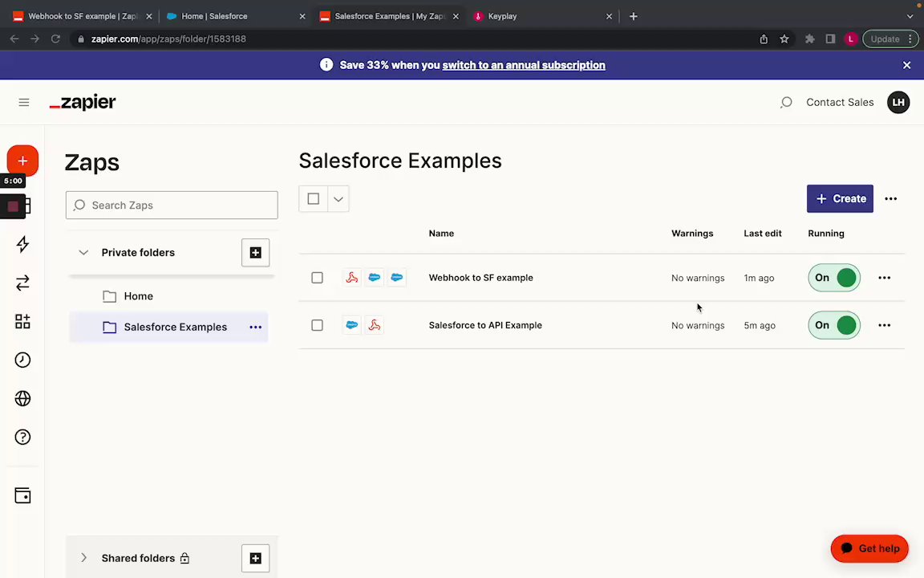Click Contact Sales link
The width and height of the screenshot is (924, 578).
coord(840,103)
